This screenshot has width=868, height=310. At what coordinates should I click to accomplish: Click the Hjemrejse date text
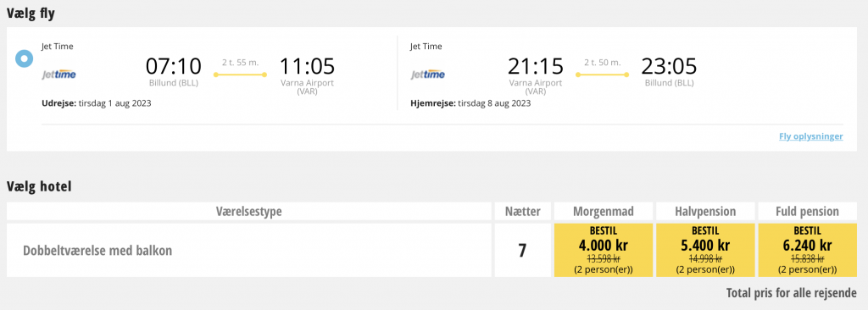pyautogui.click(x=470, y=103)
